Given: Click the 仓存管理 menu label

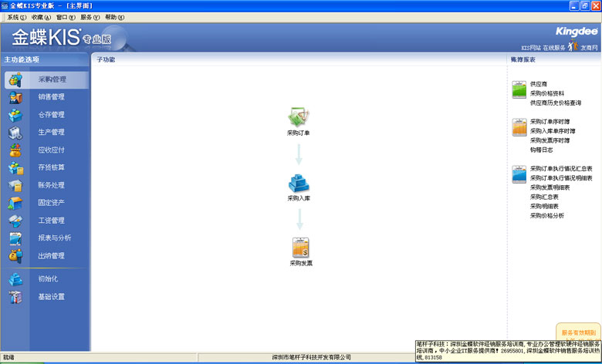Looking at the screenshot, I should coord(52,115).
